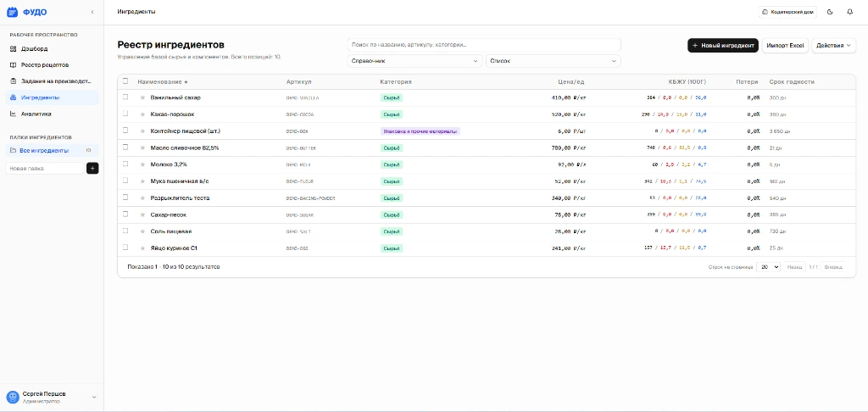Star the Какао-порошок ingredient as favorite

[142, 114]
